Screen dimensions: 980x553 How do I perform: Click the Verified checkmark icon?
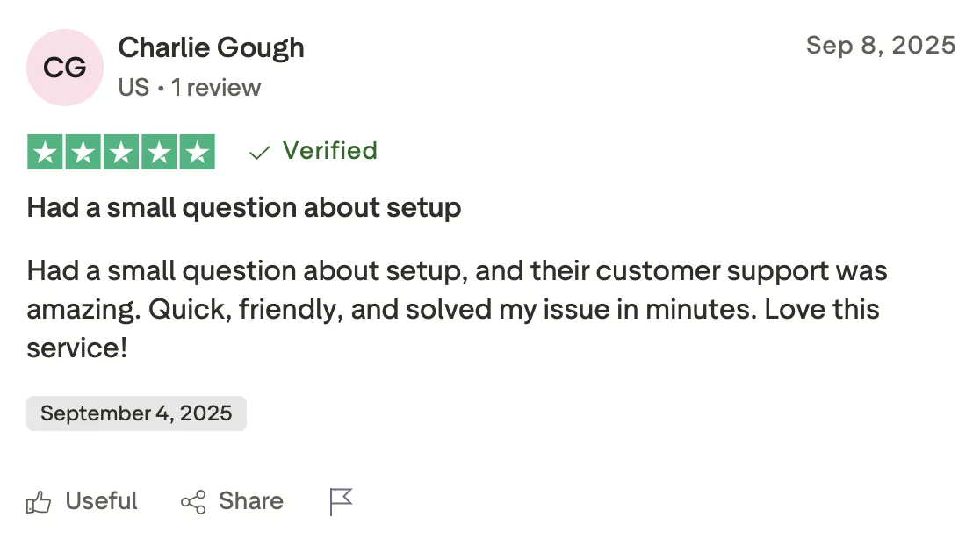click(x=259, y=153)
